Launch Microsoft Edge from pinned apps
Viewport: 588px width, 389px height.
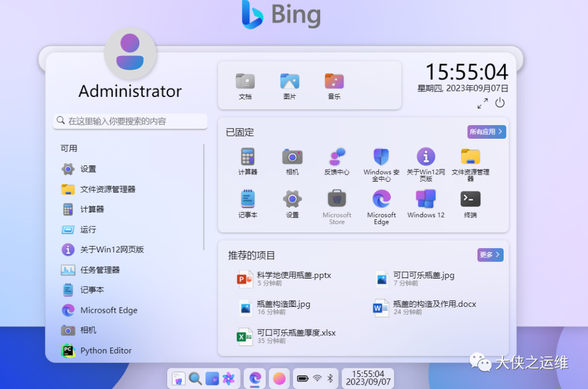click(381, 207)
